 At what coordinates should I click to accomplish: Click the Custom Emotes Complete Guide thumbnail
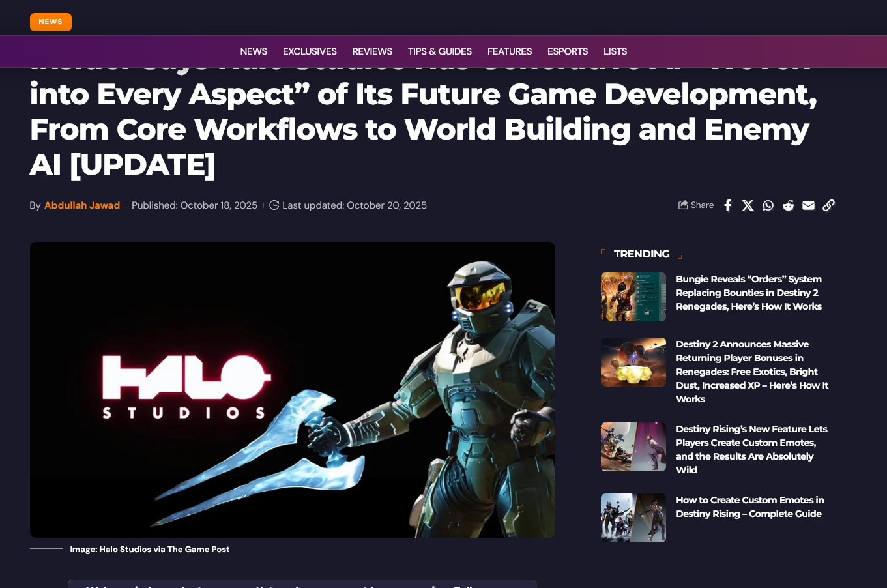(633, 518)
